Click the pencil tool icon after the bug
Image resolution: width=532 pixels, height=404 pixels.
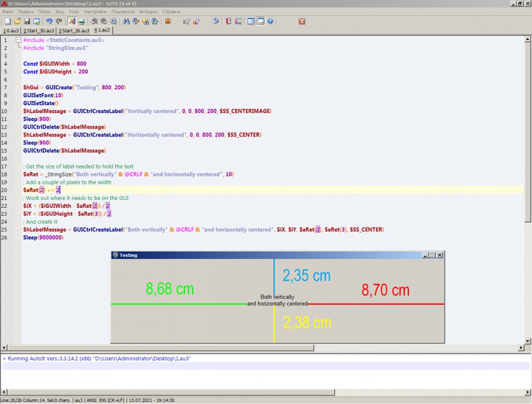pos(186,21)
